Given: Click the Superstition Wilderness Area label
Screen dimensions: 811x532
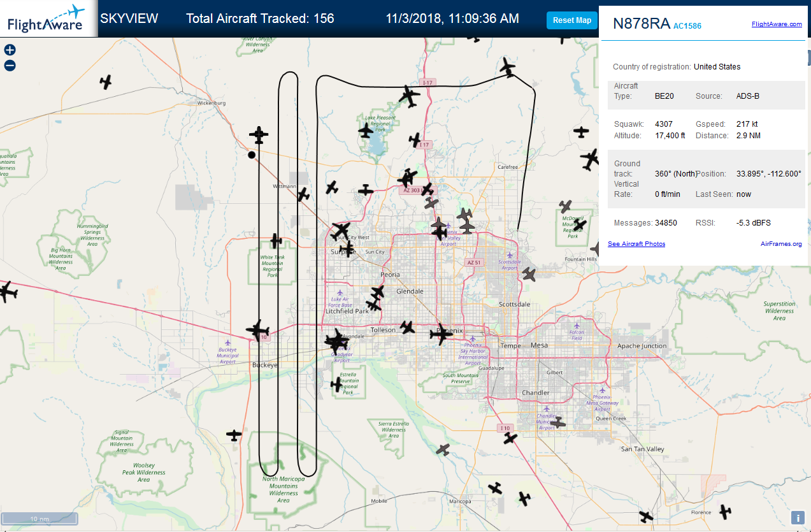Looking at the screenshot, I should pyautogui.click(x=779, y=311).
